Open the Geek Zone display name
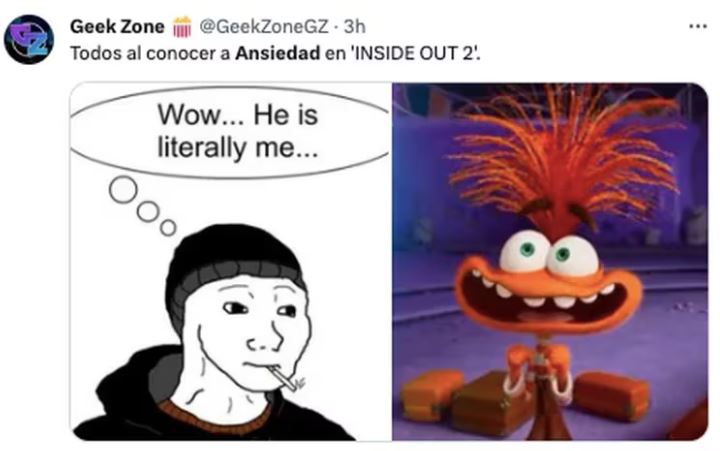 117,27
